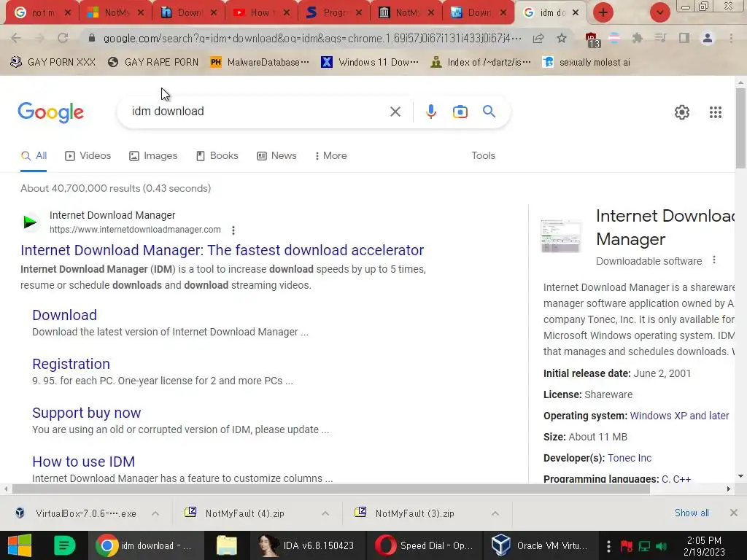Image resolution: width=747 pixels, height=560 pixels.
Task: Expand the tab search chevron
Action: pyautogui.click(x=659, y=13)
